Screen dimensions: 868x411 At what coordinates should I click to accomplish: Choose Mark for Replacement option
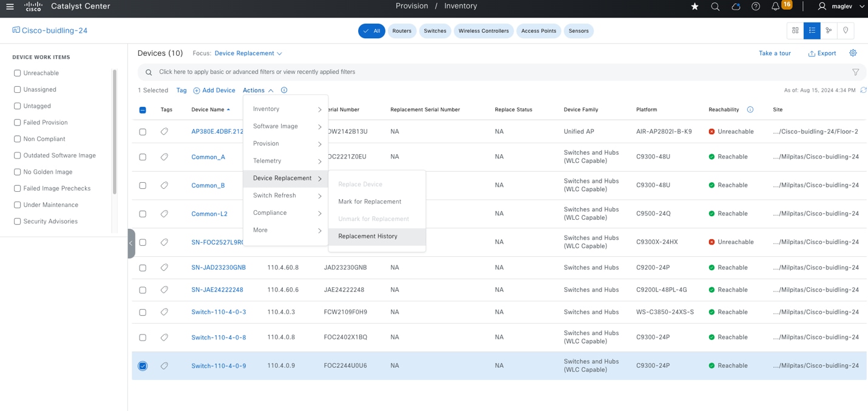[x=370, y=202]
